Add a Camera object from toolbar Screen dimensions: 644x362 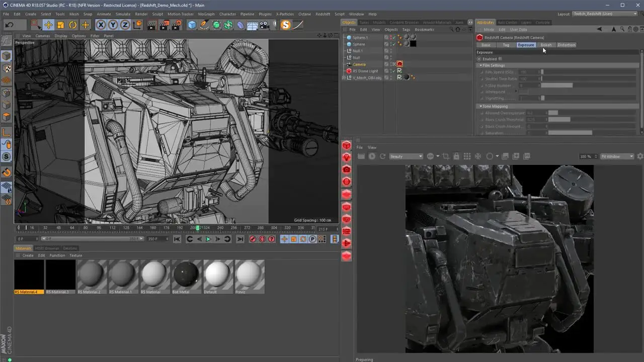click(265, 25)
